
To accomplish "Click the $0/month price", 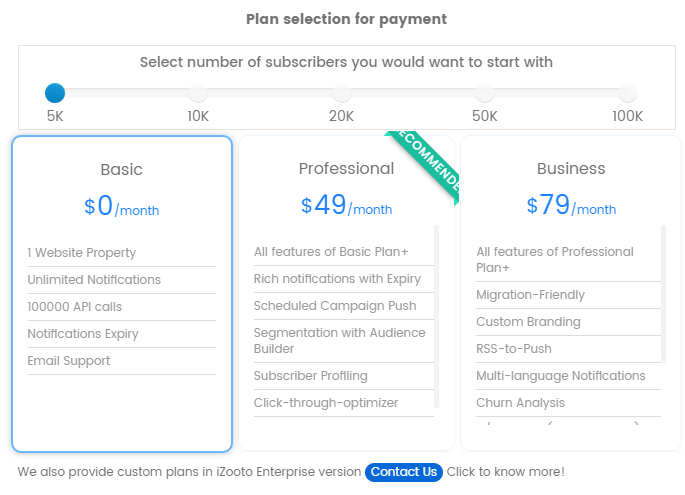I will 122,207.
